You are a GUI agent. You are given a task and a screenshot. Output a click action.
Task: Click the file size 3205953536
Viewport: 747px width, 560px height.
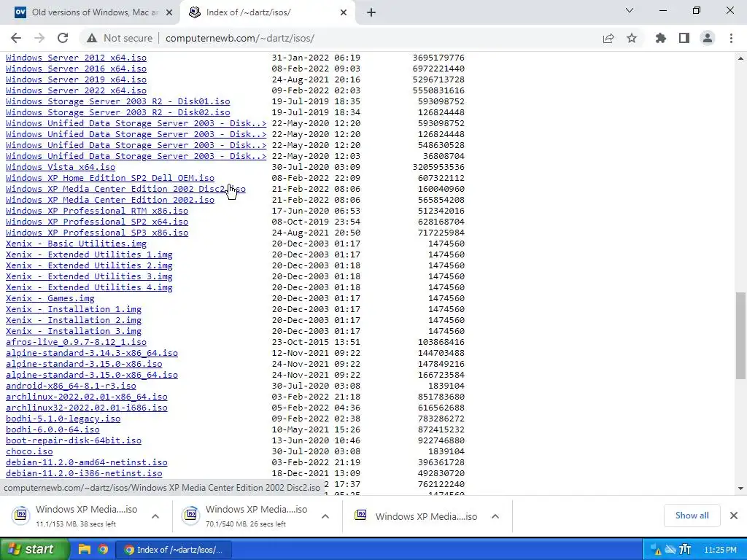pos(438,167)
